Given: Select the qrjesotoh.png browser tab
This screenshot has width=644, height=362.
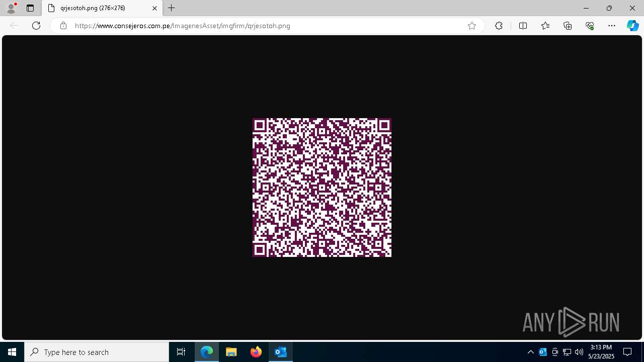Looking at the screenshot, I should pos(102,8).
